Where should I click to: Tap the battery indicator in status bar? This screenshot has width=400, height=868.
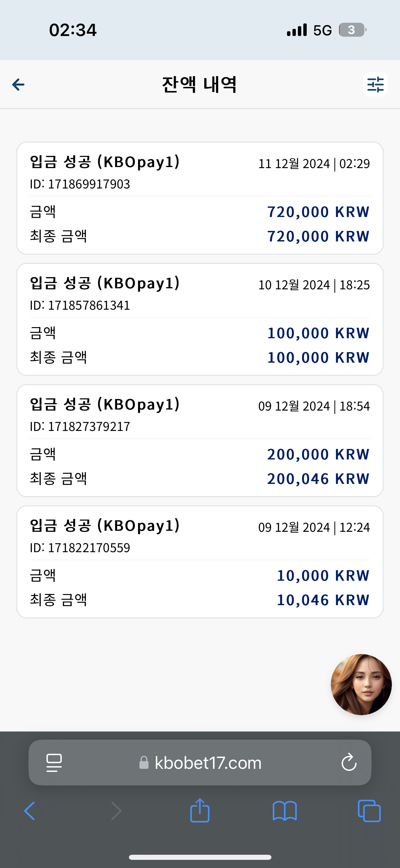coord(353,30)
